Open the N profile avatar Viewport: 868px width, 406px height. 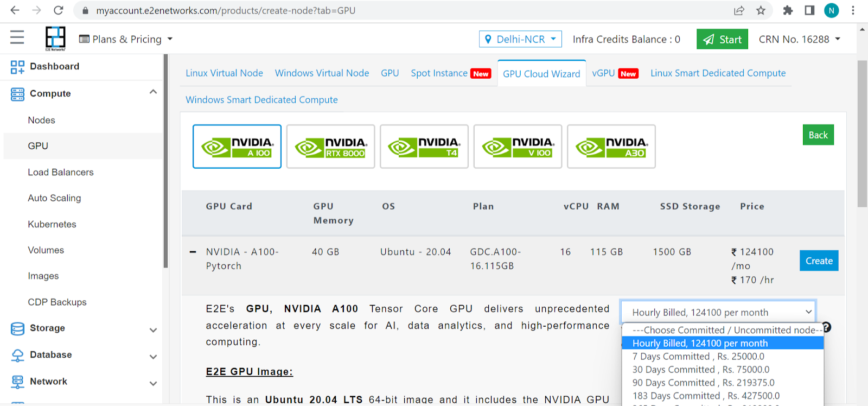831,10
